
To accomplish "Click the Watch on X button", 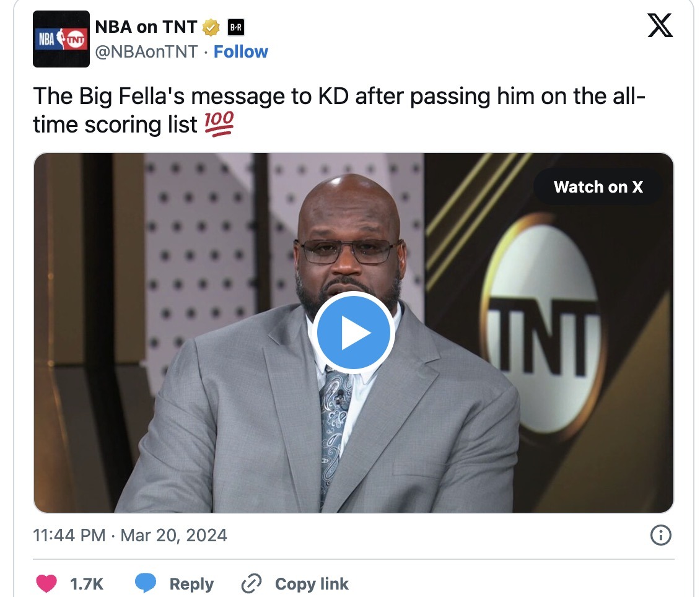I will tap(598, 187).
